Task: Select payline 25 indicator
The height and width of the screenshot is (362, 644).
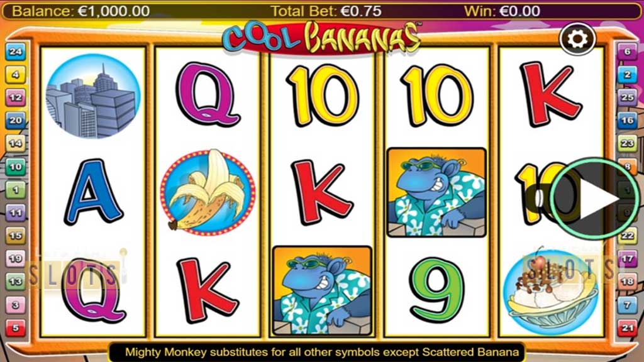Action: (627, 97)
